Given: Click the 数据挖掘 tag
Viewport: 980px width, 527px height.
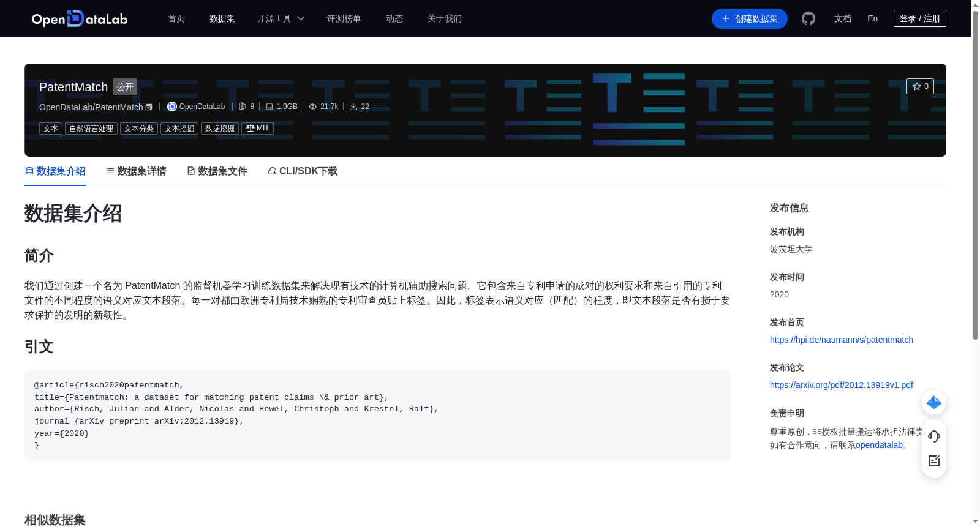Looking at the screenshot, I should pyautogui.click(x=220, y=129).
